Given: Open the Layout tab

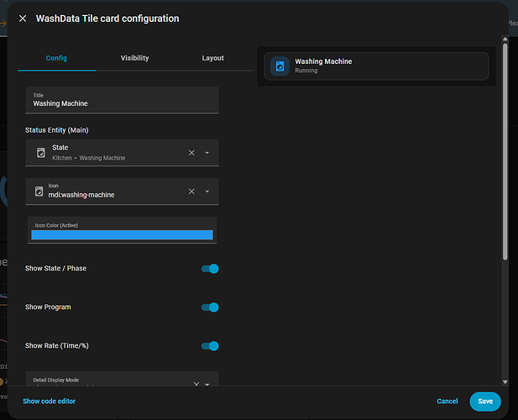Looking at the screenshot, I should point(212,58).
